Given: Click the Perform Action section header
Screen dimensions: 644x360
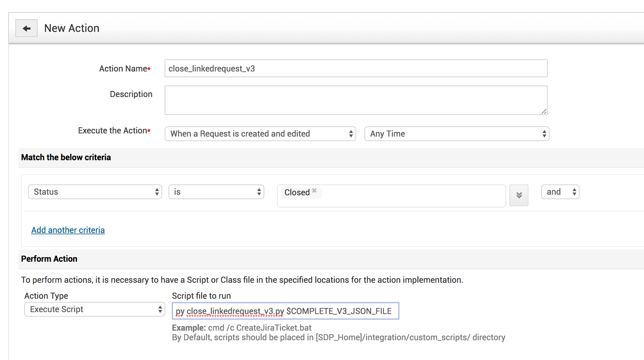Looking at the screenshot, I should point(49,259).
